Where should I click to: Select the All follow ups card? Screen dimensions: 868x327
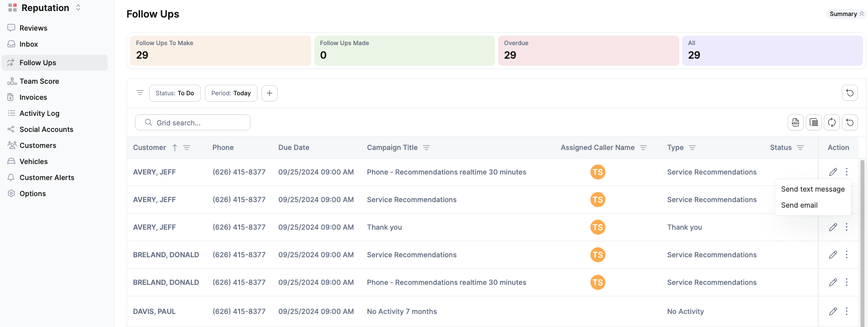pyautogui.click(x=773, y=50)
